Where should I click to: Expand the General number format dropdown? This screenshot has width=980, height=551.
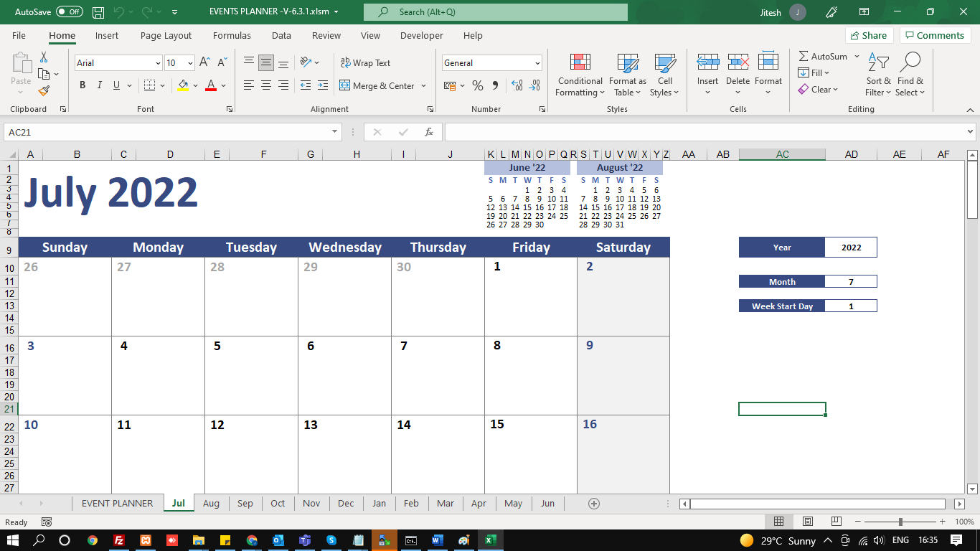point(537,63)
